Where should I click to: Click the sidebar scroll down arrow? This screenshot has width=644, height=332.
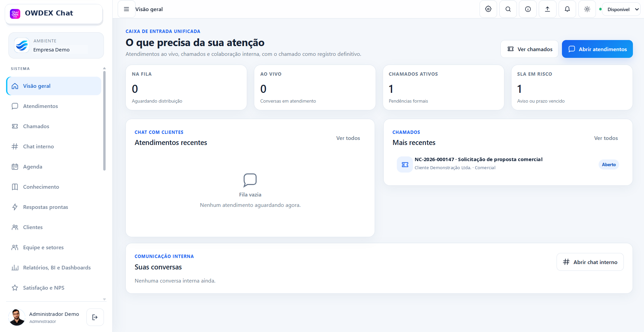pyautogui.click(x=105, y=299)
